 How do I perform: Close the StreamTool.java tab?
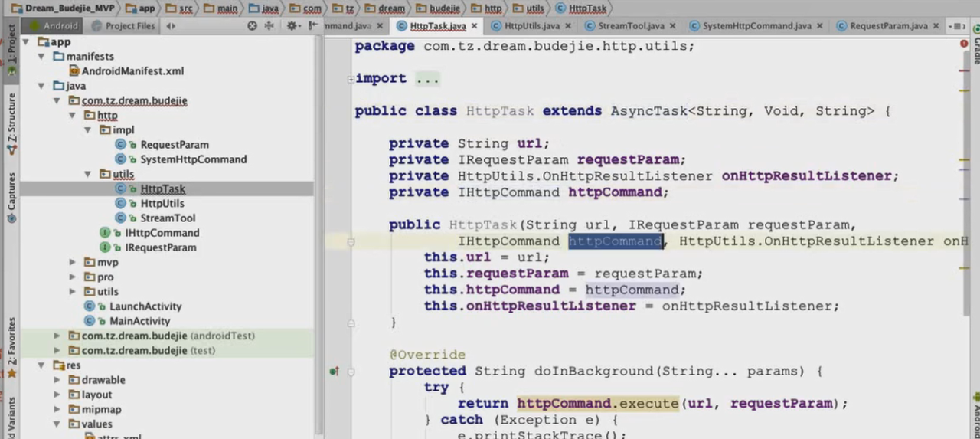674,26
